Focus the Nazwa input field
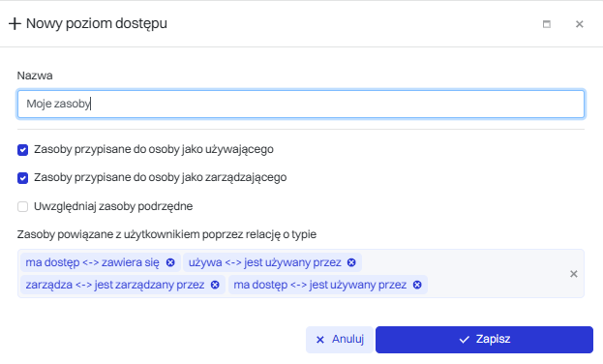This screenshot has width=603, height=364. pos(301,104)
